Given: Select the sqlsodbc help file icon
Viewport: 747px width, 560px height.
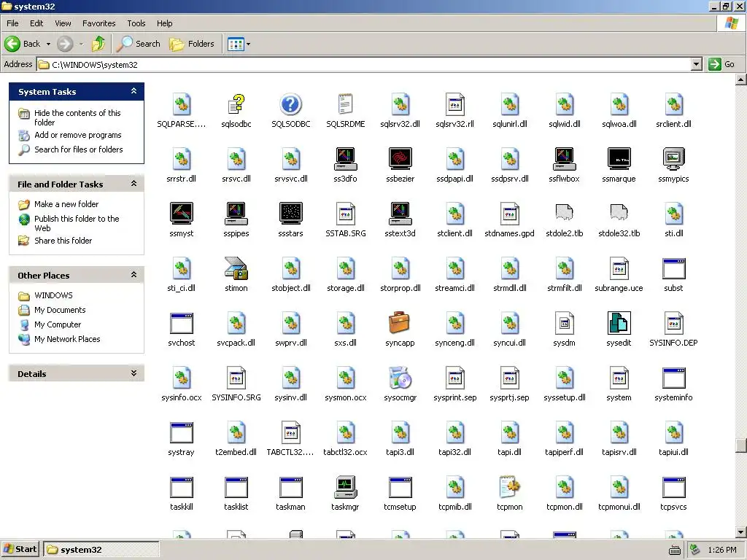Looking at the screenshot, I should point(236,104).
